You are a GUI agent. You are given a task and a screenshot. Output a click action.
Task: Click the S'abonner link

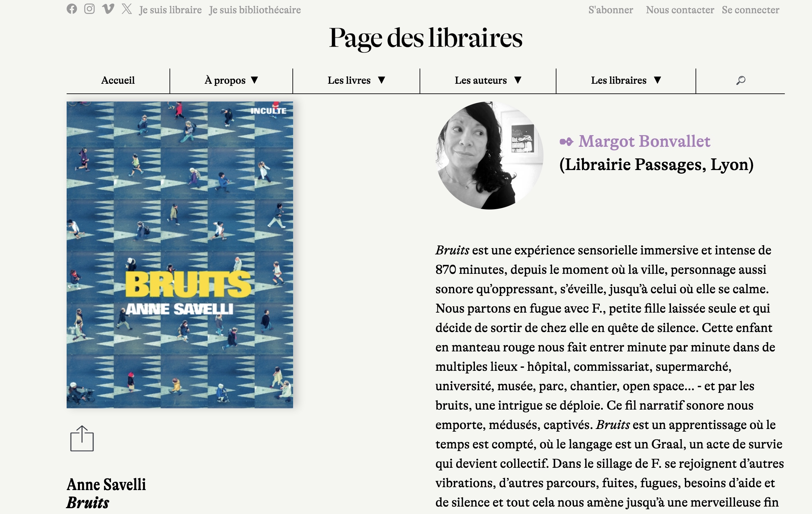click(x=610, y=10)
